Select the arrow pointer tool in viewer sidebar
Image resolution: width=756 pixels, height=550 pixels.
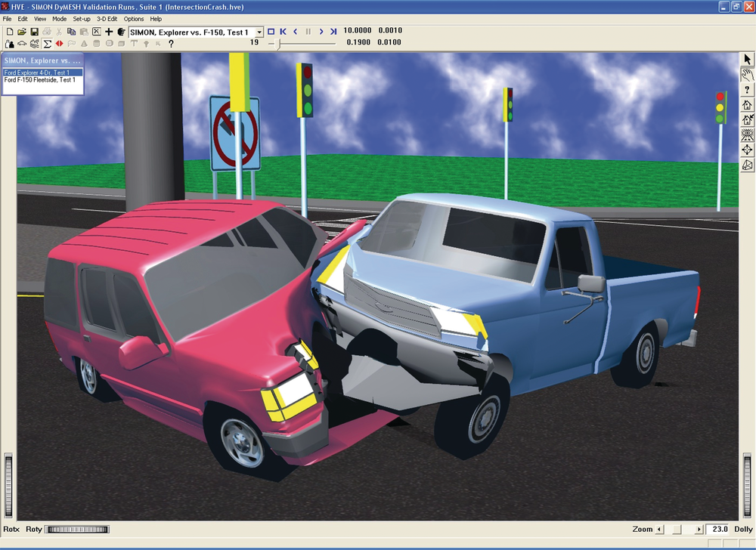[x=747, y=59]
